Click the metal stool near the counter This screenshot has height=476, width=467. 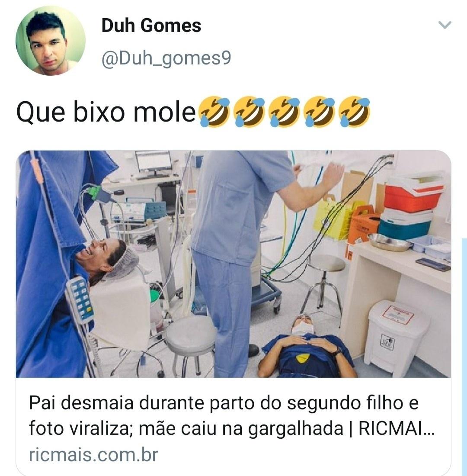(323, 285)
